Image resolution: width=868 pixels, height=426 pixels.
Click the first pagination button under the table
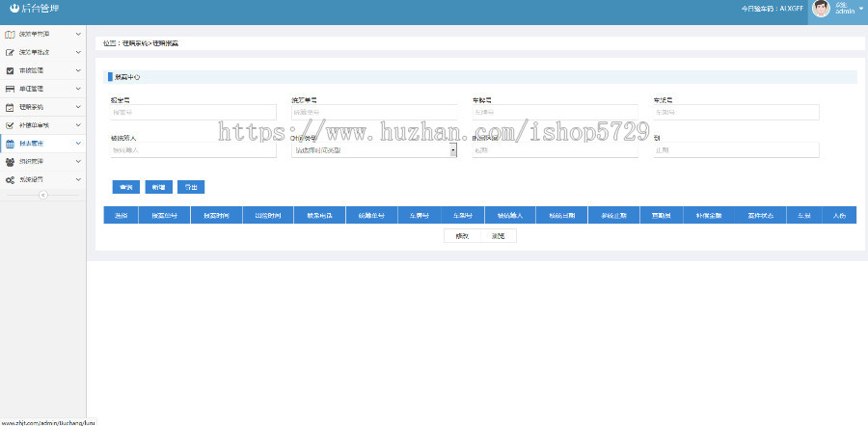pyautogui.click(x=462, y=236)
